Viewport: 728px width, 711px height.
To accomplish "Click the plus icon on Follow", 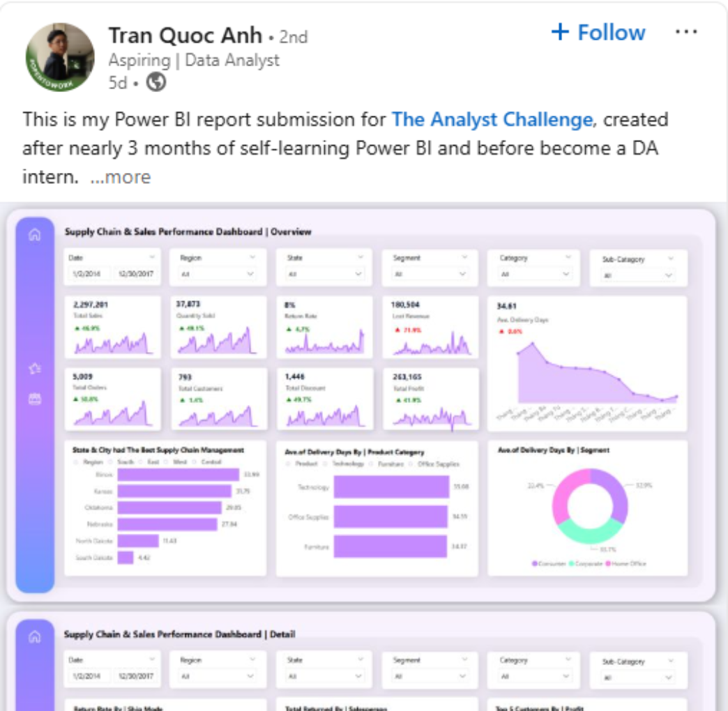I will click(x=560, y=32).
